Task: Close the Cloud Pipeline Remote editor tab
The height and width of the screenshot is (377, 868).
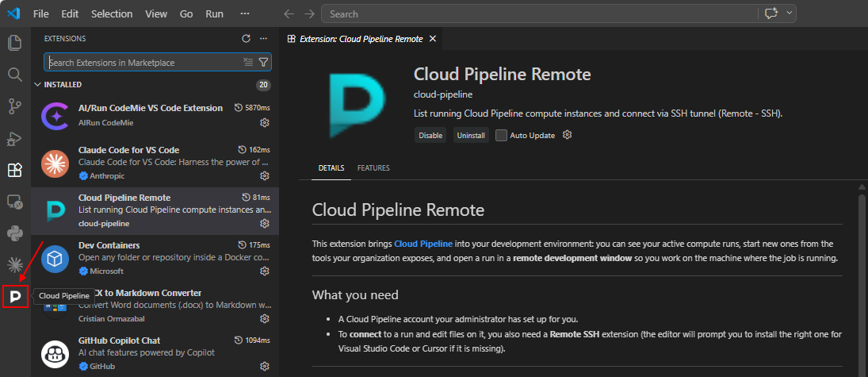Action: tap(433, 39)
